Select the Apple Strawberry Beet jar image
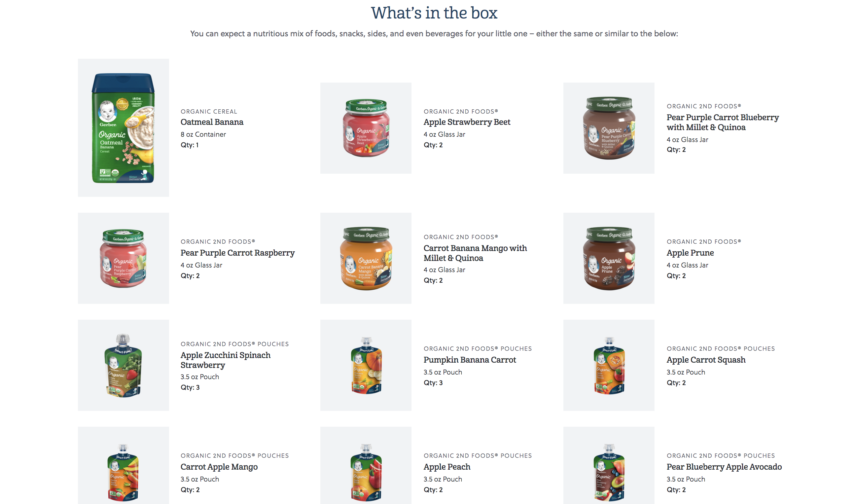Viewport: 854px width, 504px height. click(x=366, y=128)
